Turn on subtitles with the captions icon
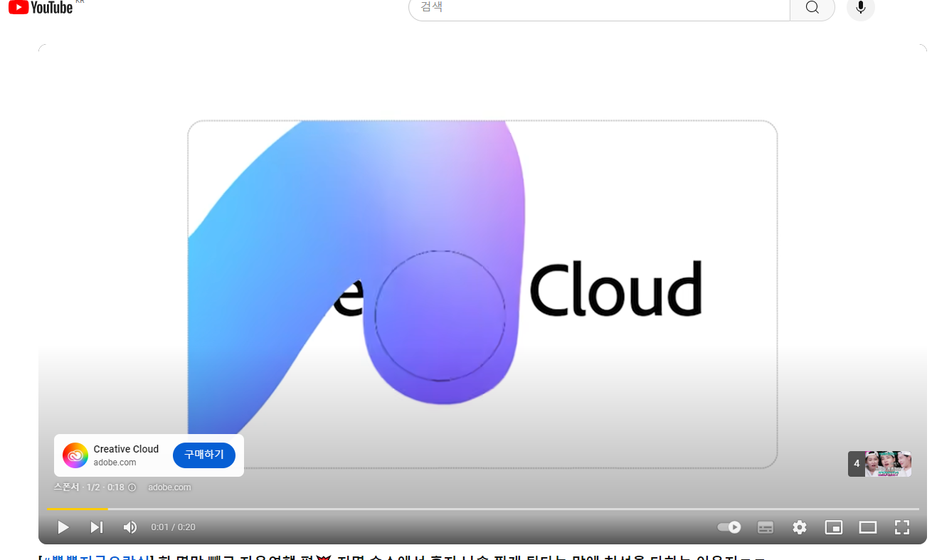This screenshot has width=932, height=560. (x=766, y=527)
